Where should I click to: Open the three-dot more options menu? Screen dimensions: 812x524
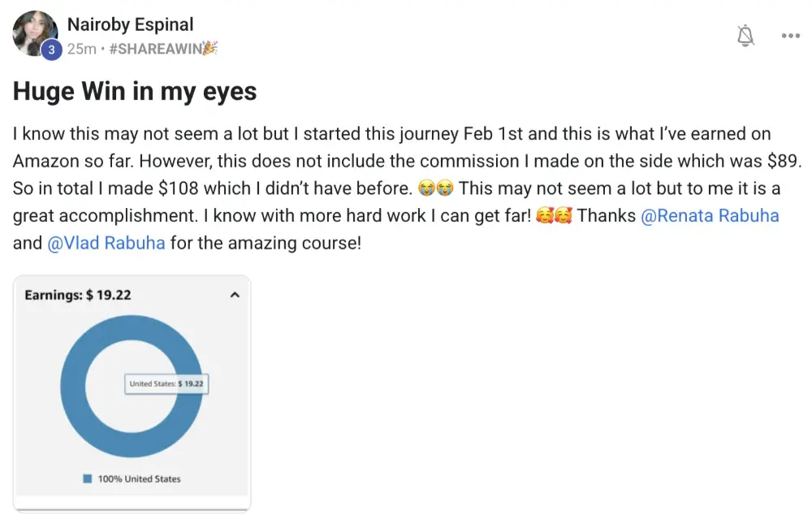point(790,36)
